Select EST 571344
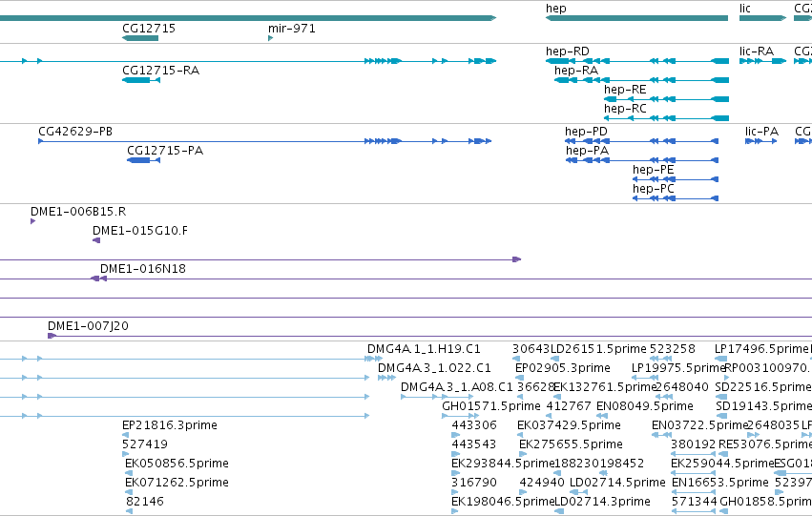The width and height of the screenshot is (812, 516). (x=694, y=502)
